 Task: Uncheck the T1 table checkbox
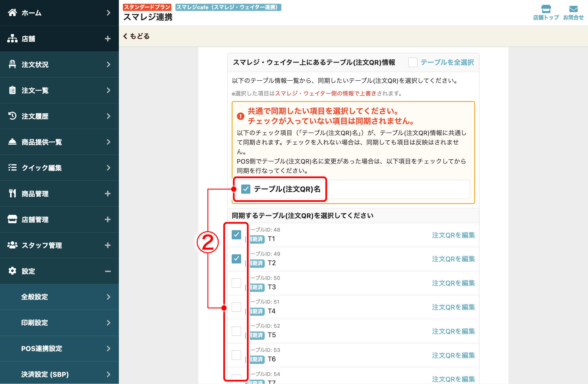click(x=236, y=235)
